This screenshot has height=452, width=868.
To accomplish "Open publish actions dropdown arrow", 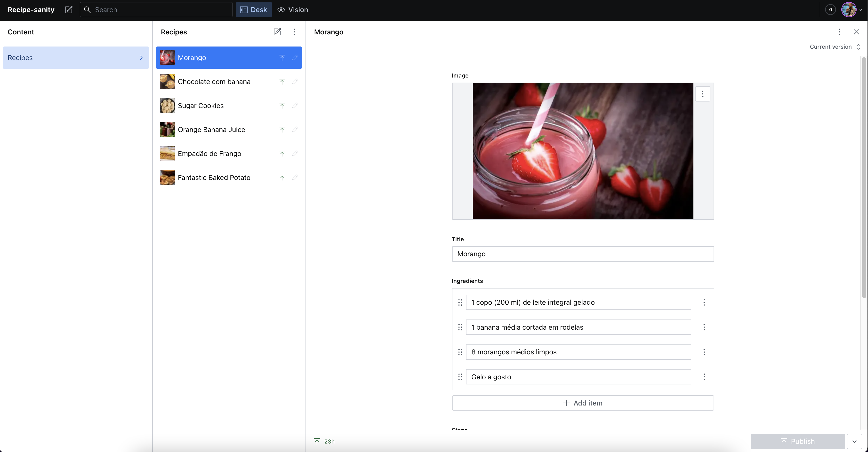I will pos(854,441).
